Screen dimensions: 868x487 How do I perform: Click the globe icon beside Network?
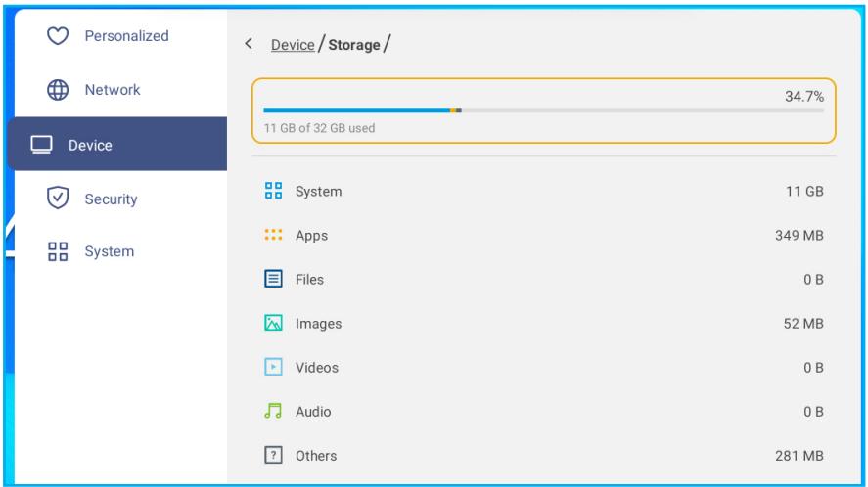[x=58, y=90]
